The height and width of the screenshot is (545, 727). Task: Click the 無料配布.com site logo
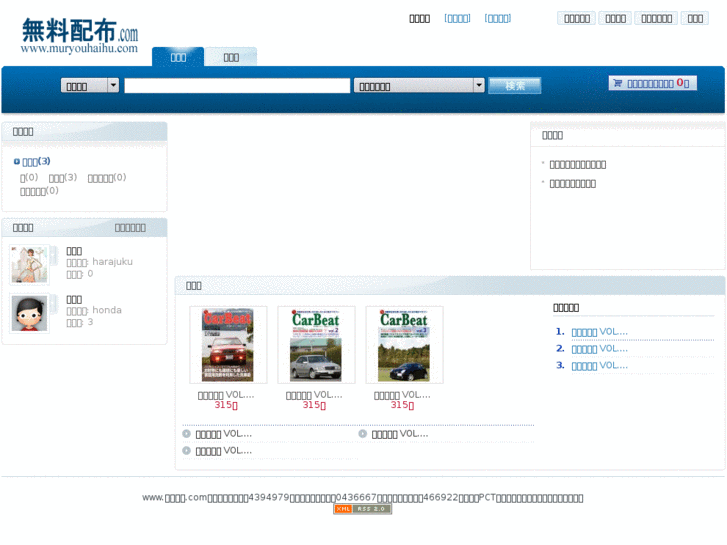click(x=80, y=36)
